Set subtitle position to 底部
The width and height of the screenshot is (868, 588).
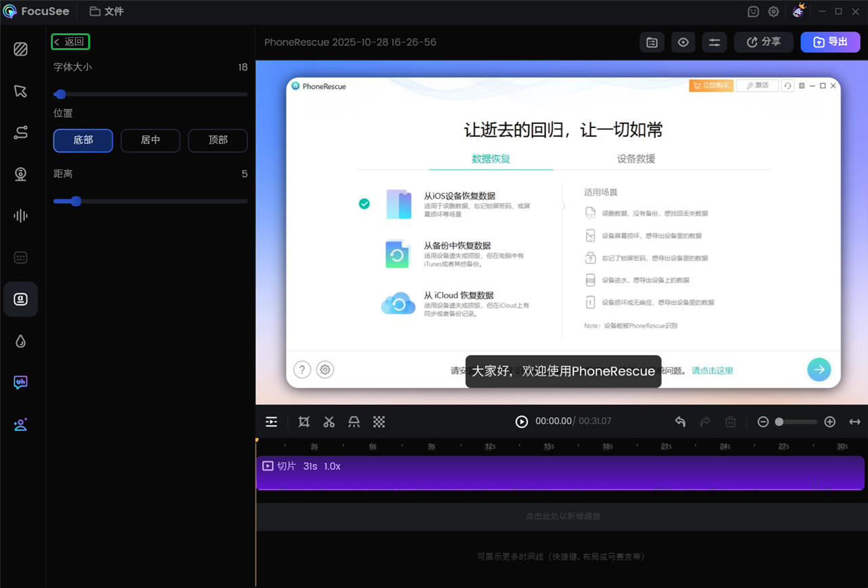point(83,140)
